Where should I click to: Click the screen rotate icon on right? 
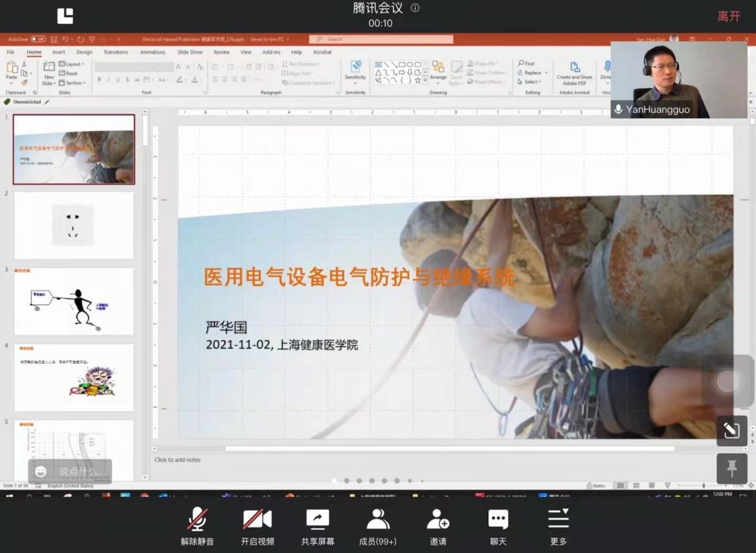click(732, 431)
